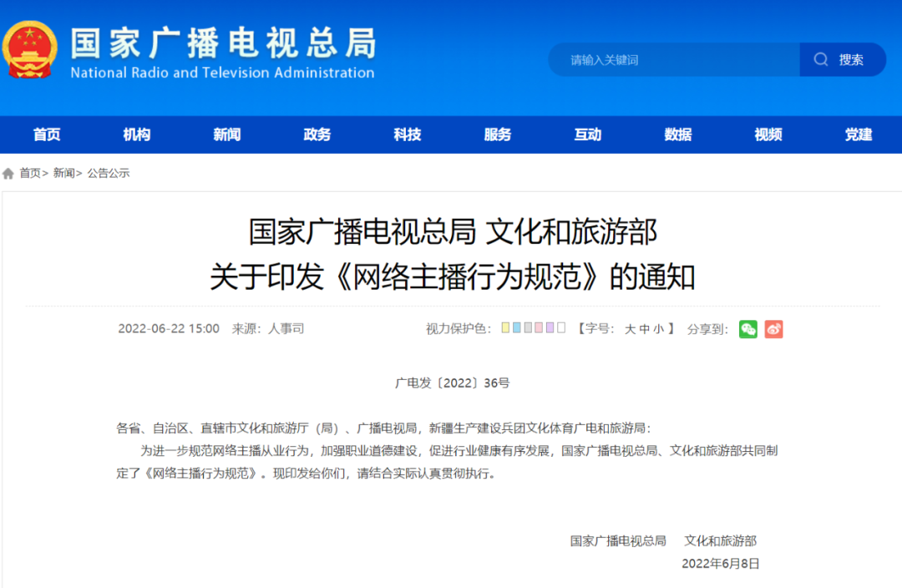Open the 视频 navigation tab
The height and width of the screenshot is (588, 902).
768,134
